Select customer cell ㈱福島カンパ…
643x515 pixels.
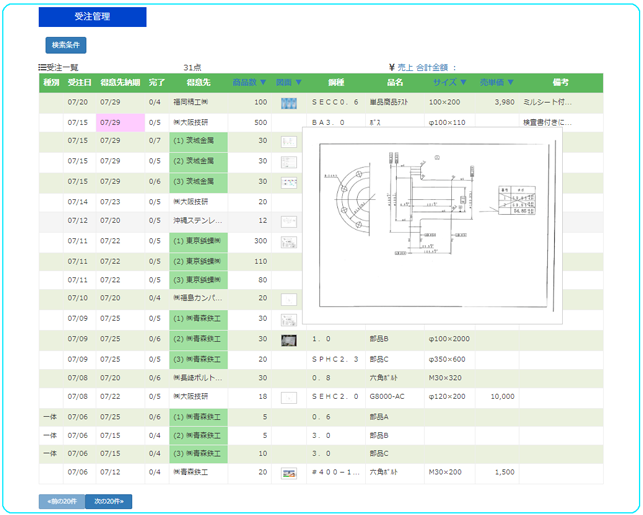click(x=198, y=299)
